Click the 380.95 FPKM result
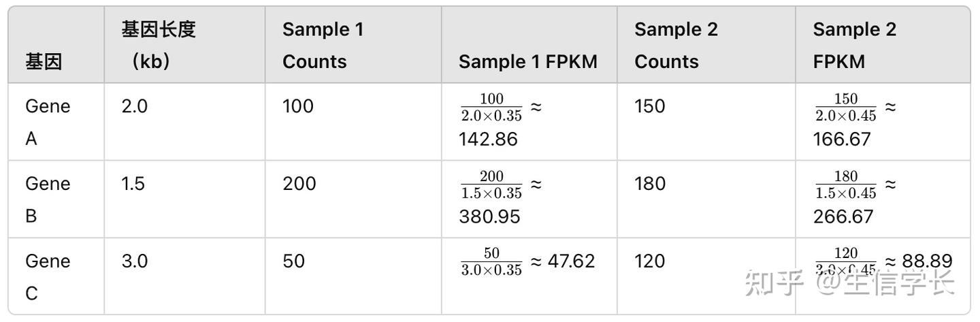The image size is (980, 322). point(489,216)
